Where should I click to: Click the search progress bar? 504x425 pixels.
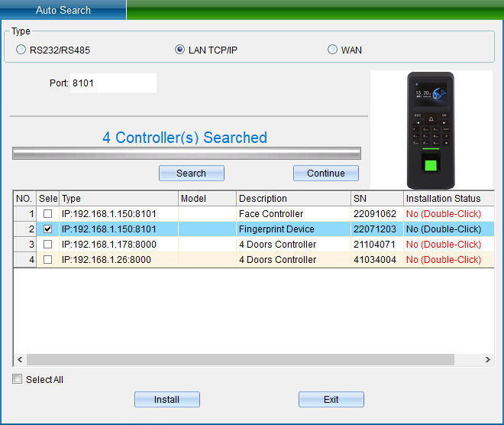pos(186,154)
